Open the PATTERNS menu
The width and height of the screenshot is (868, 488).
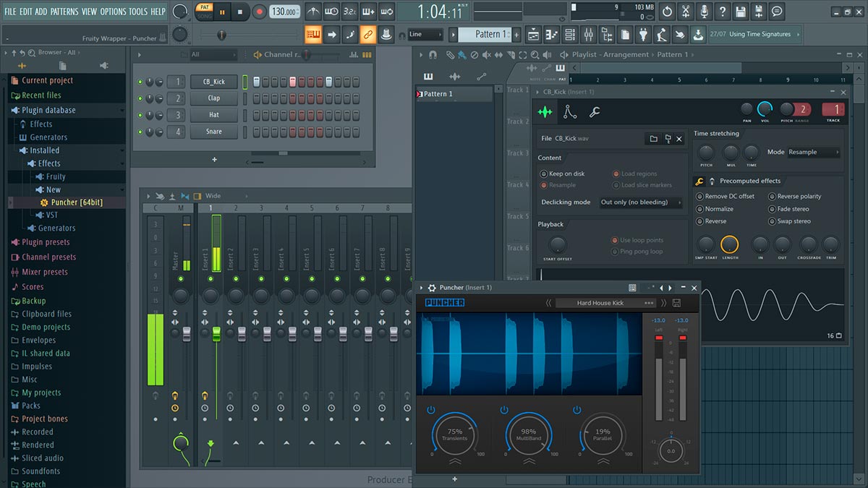(64, 12)
